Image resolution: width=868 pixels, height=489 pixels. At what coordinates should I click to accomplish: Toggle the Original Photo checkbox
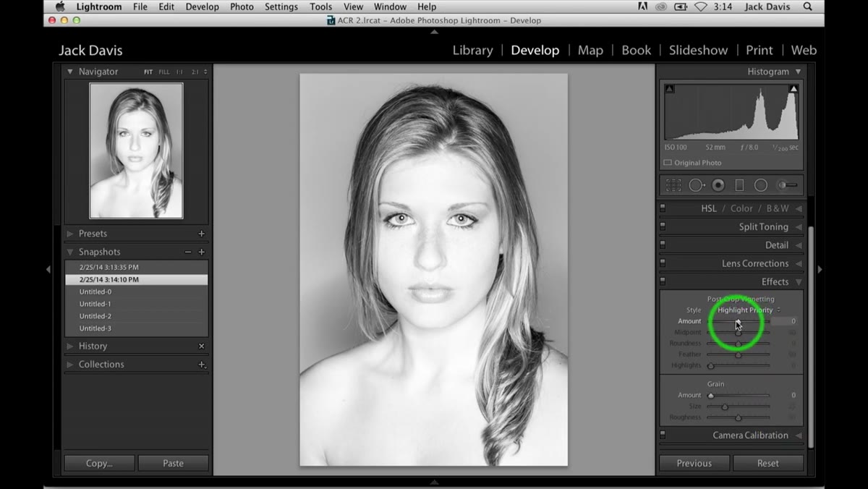click(x=668, y=163)
